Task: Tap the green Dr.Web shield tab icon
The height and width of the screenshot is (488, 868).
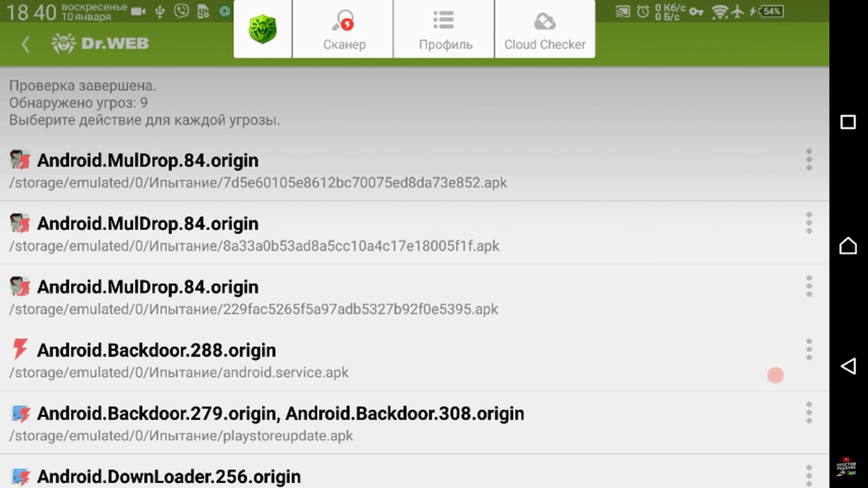Action: (x=263, y=30)
